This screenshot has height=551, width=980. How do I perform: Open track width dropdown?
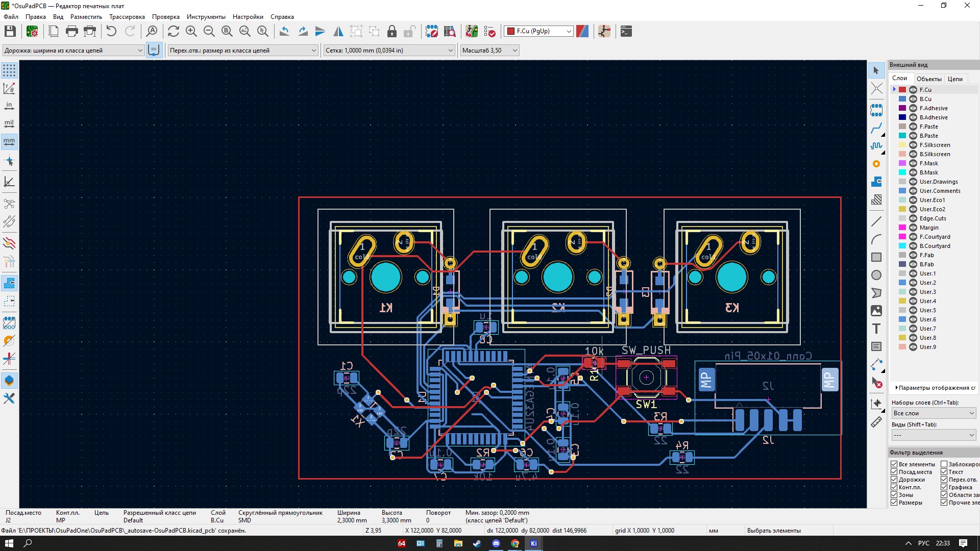(x=73, y=50)
